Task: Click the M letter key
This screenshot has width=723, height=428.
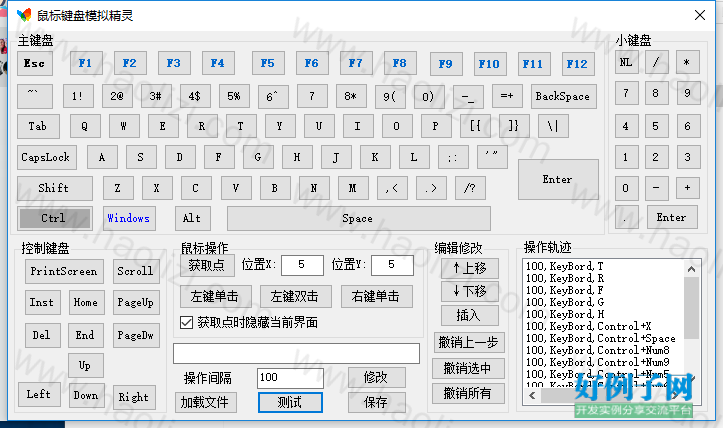Action: 353,188
